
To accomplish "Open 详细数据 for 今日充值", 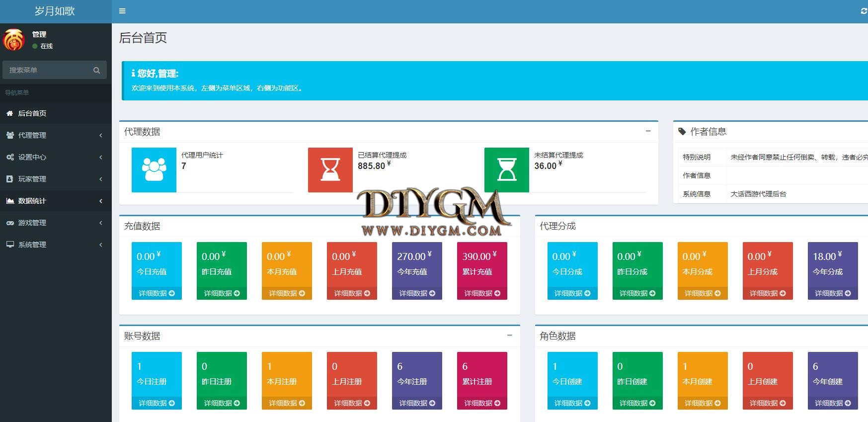I will pos(157,293).
